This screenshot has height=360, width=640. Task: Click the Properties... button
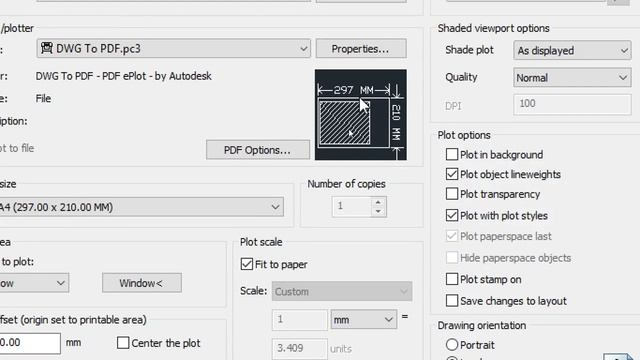pos(361,49)
